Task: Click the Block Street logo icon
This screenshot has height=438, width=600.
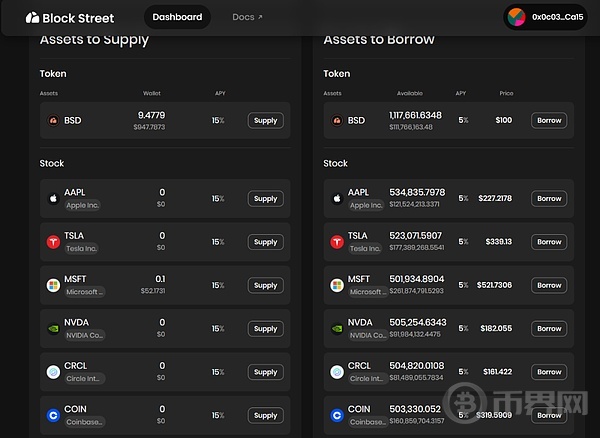Action: pos(32,18)
